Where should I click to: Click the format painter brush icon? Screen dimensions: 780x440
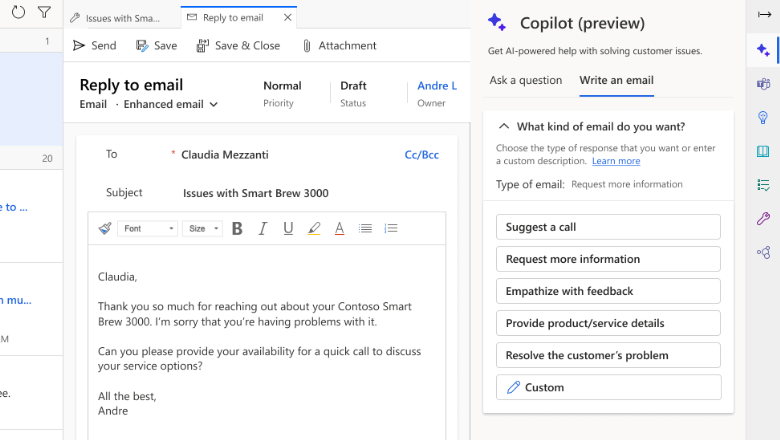(x=105, y=229)
